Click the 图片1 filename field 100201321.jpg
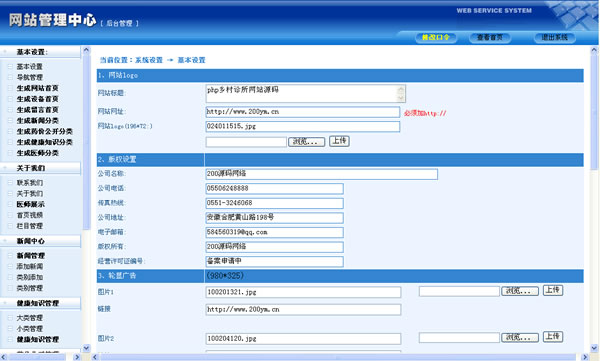The image size is (600, 361). (303, 292)
